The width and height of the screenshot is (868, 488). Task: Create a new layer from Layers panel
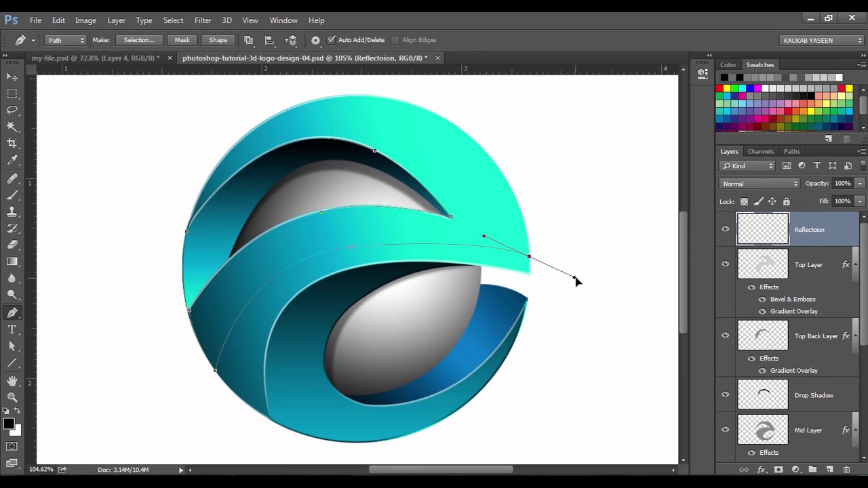(829, 470)
